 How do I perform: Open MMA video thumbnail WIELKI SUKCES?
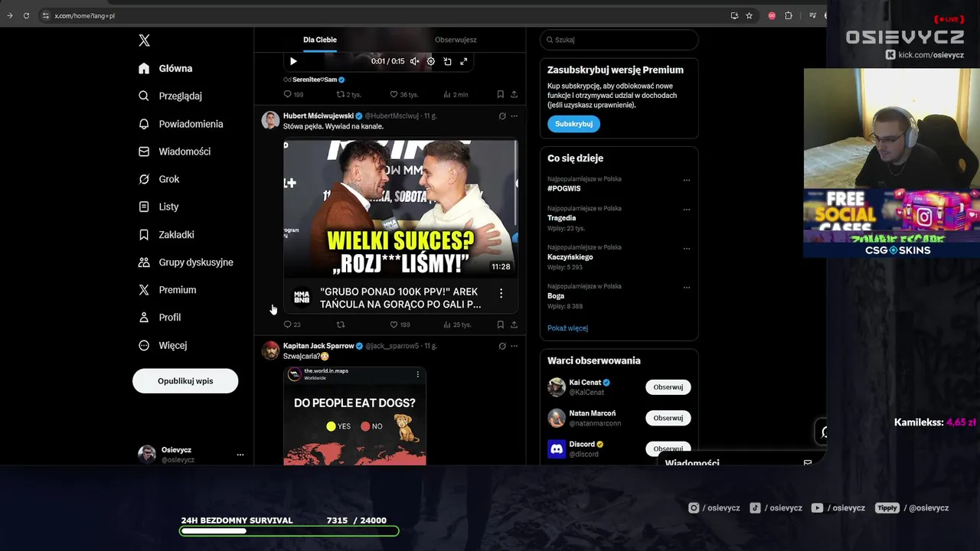point(400,208)
